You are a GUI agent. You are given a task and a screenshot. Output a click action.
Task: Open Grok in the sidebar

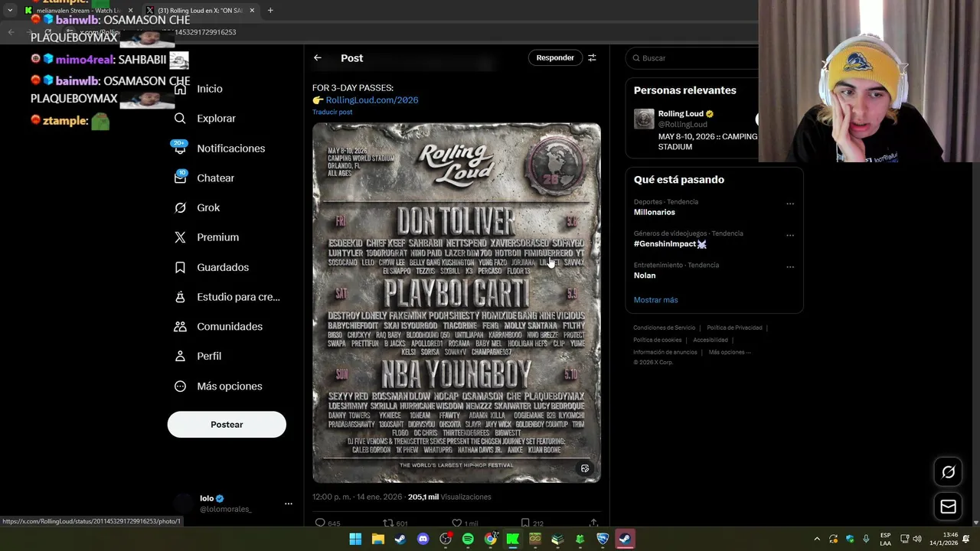pyautogui.click(x=207, y=207)
